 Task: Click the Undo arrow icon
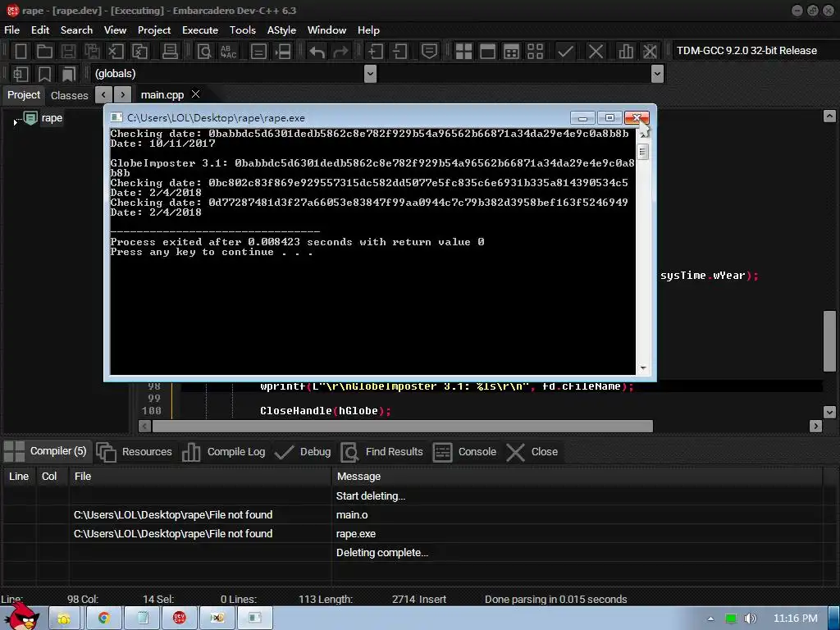(317, 52)
